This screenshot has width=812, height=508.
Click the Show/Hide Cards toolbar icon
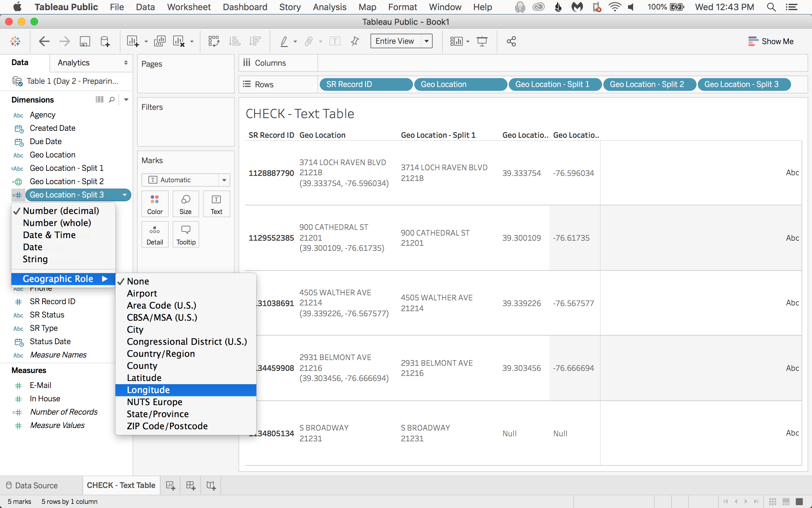(456, 41)
